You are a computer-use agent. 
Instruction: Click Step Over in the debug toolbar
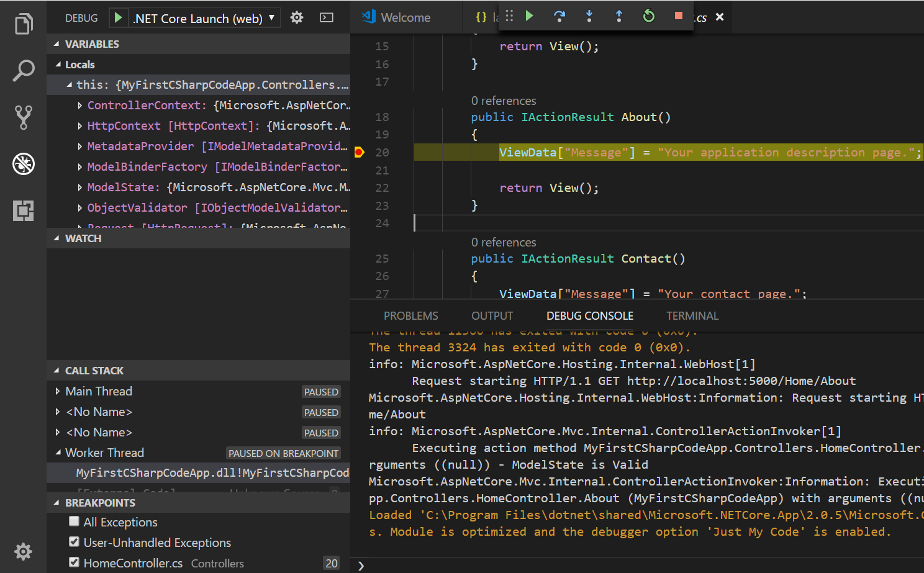(559, 16)
